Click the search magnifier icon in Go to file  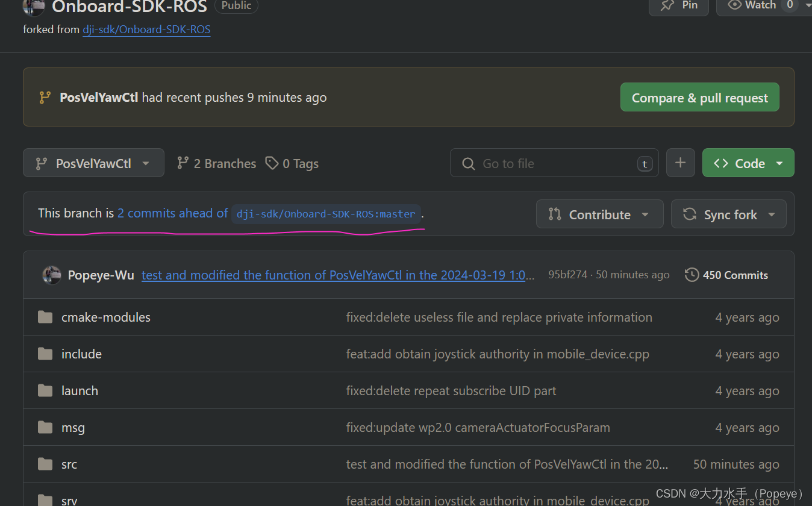point(468,163)
